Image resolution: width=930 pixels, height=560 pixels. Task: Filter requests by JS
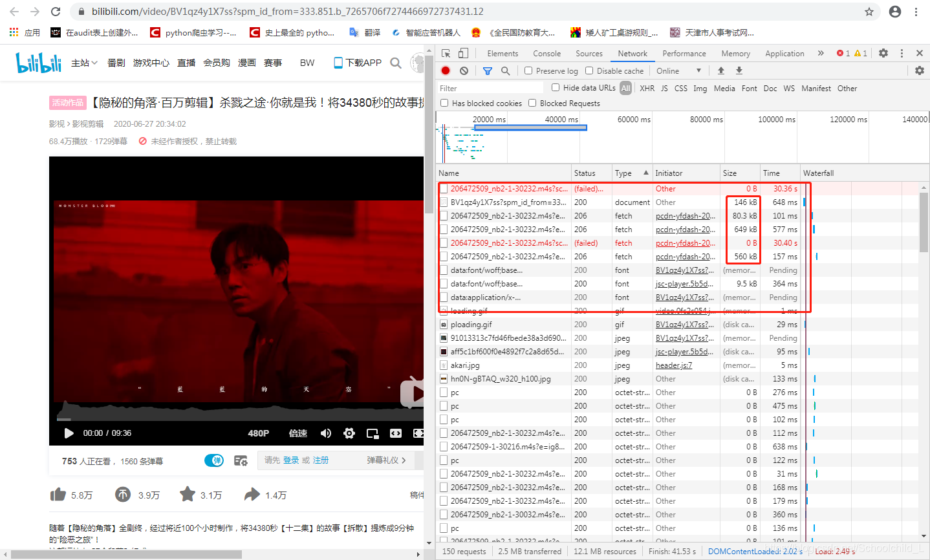click(x=664, y=89)
